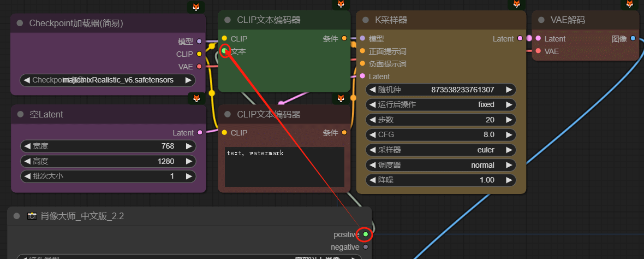Click the negative output port on 肖像大师
Screen dimensions: 644x259
coord(365,247)
